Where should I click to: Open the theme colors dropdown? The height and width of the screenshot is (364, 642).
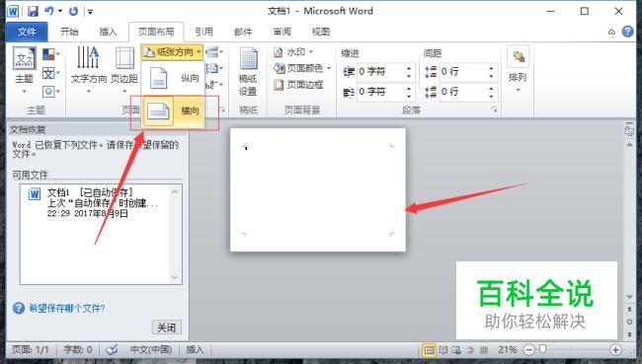click(51, 54)
